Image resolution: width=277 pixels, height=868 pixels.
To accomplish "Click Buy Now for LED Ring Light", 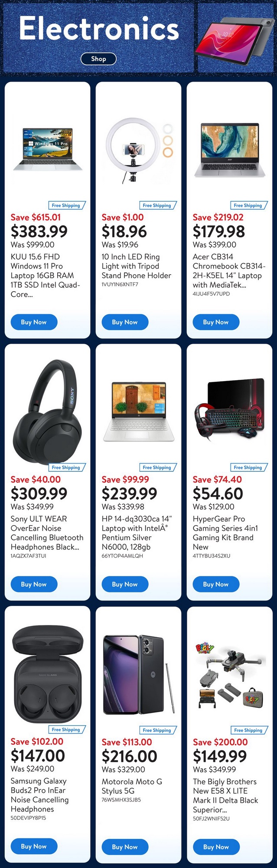I will pos(125,322).
